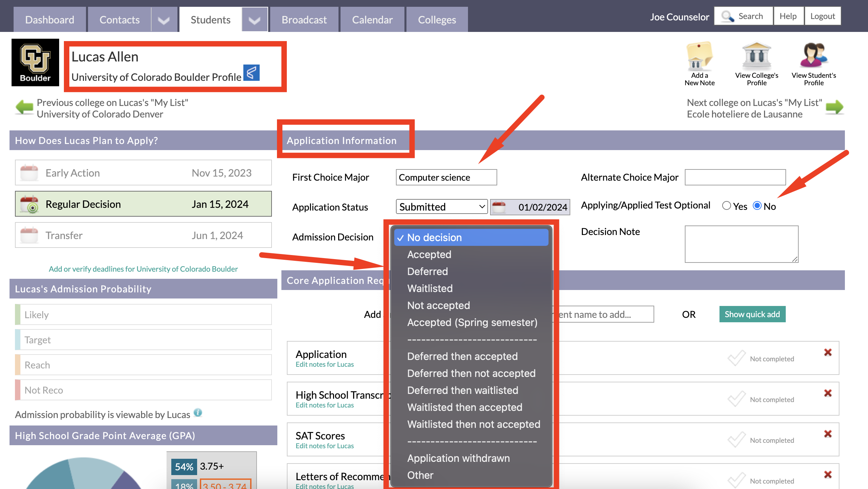Go to previous college with green left arrow
The image size is (868, 489).
24,107
